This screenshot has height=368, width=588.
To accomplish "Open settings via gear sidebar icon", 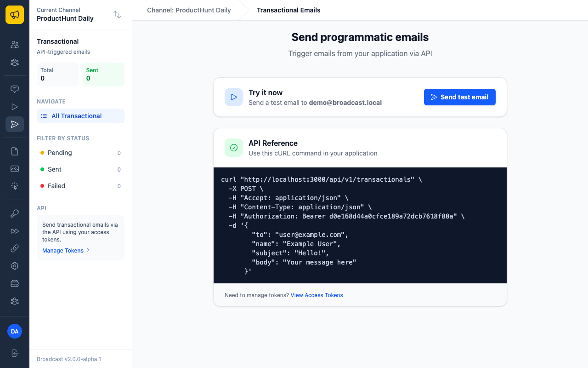I will pos(15,266).
